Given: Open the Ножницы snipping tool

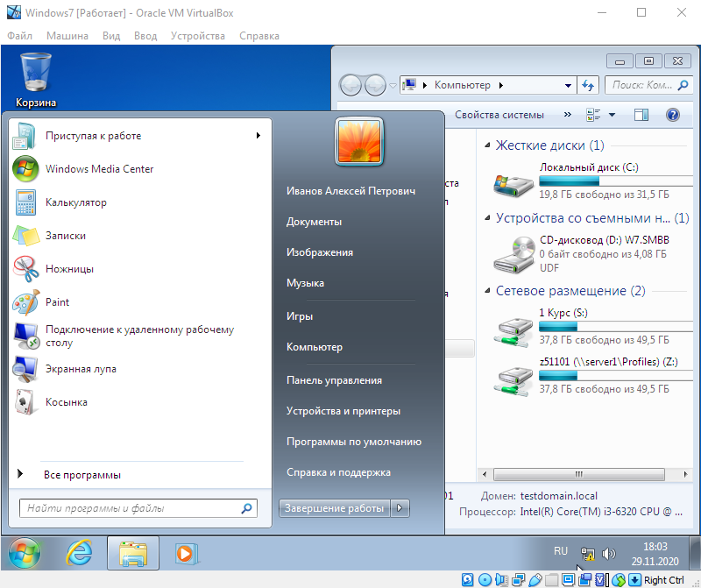Looking at the screenshot, I should click(68, 269).
